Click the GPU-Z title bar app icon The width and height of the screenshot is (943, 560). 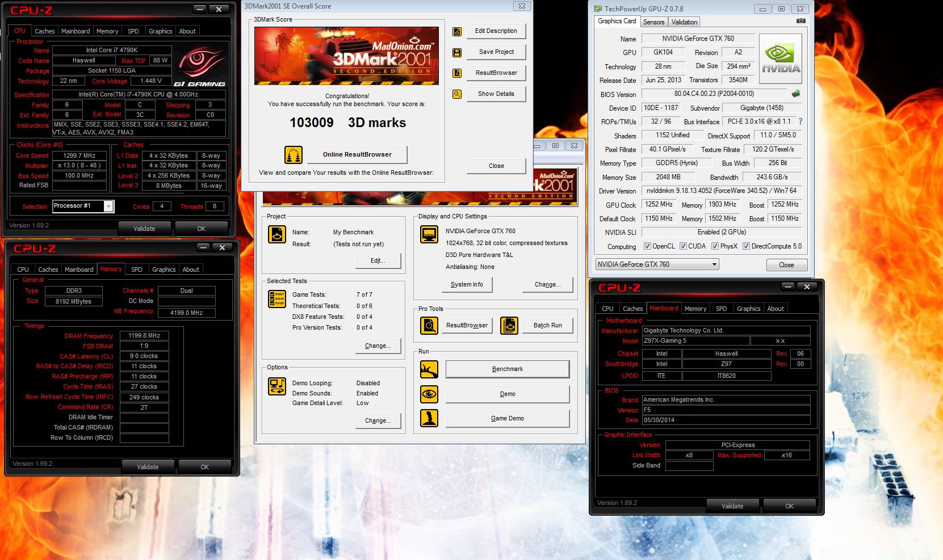(x=598, y=9)
